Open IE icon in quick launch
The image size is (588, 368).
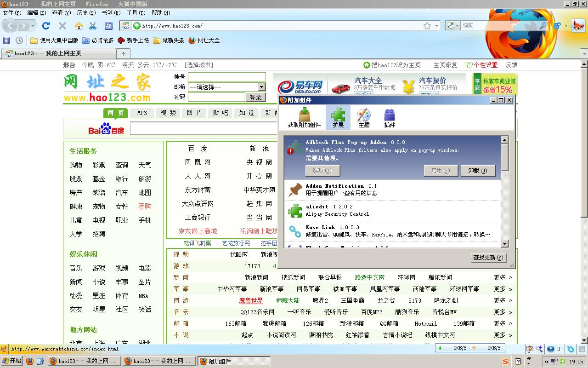tap(40, 361)
